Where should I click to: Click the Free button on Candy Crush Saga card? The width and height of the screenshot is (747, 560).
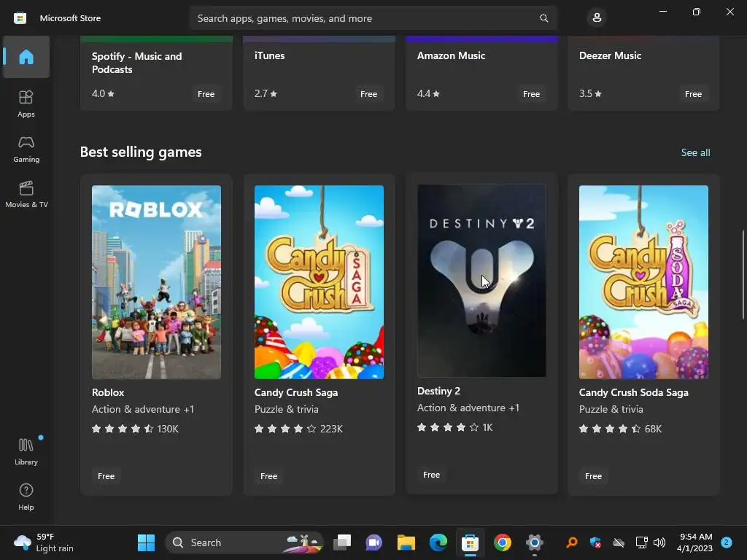pyautogui.click(x=268, y=475)
